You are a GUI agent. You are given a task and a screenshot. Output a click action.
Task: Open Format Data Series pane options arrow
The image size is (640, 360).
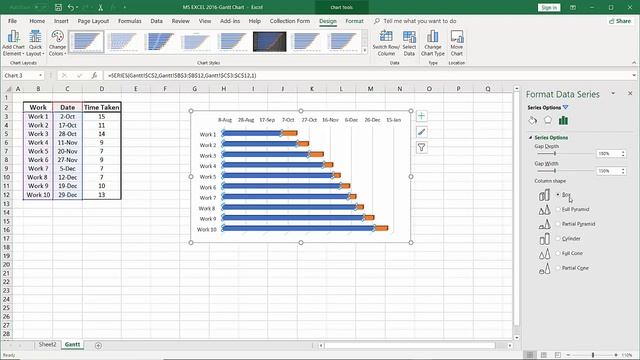613,93
